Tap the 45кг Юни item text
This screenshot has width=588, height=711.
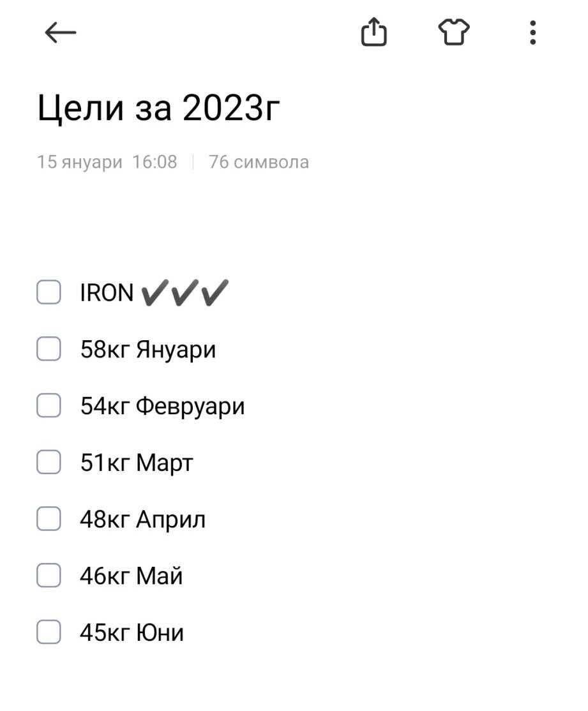tap(132, 633)
